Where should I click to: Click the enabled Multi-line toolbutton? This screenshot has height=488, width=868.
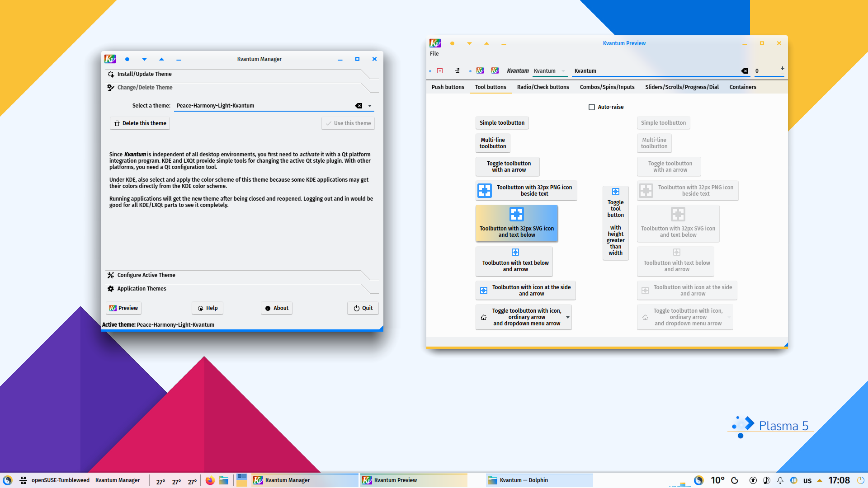coord(493,143)
